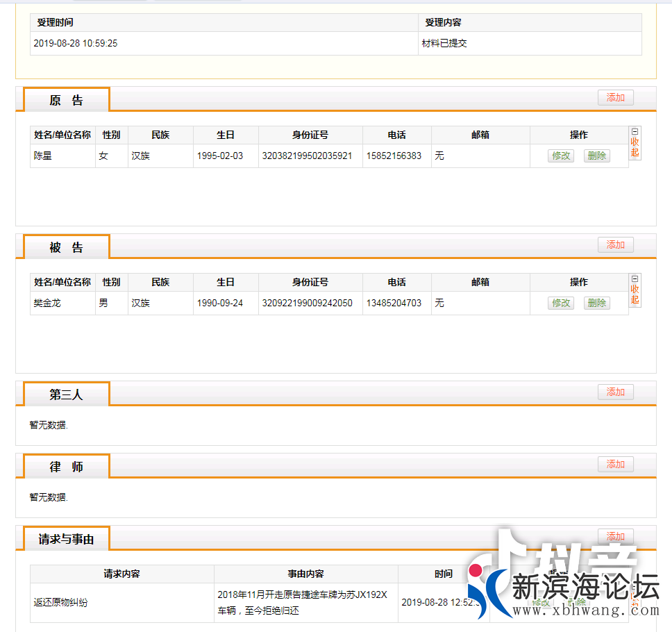Click plaintiff ID number 320382199502035921
Viewport: 672px width, 632px height.
click(306, 156)
